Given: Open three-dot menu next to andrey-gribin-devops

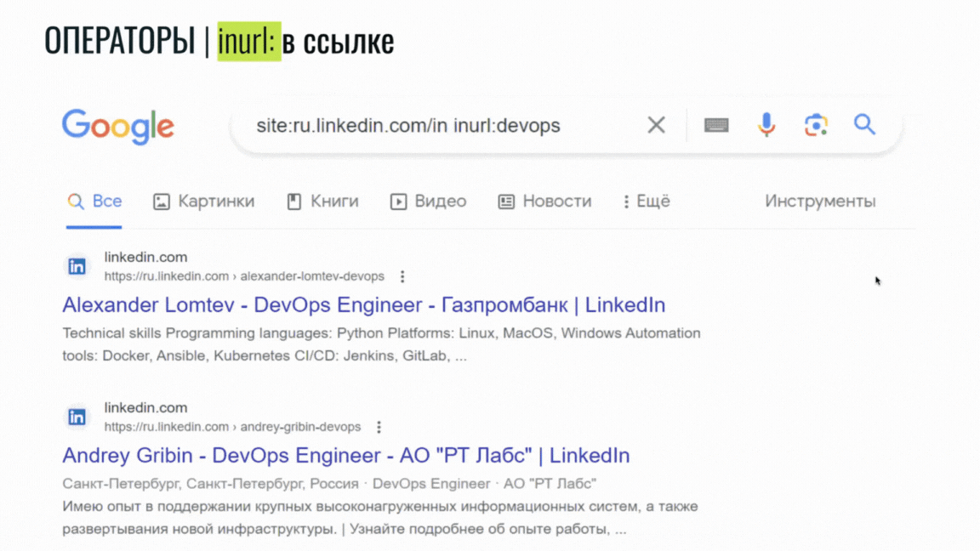Looking at the screenshot, I should 379,427.
